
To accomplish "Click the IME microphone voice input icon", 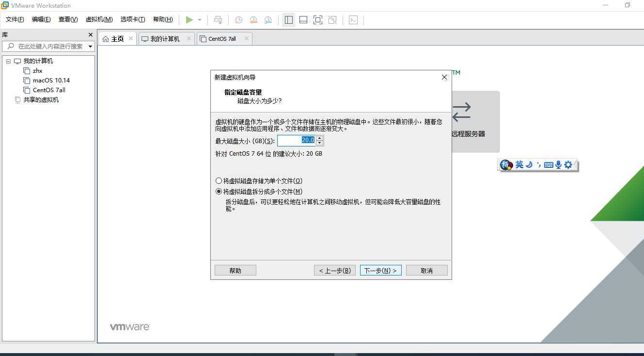I will point(558,165).
